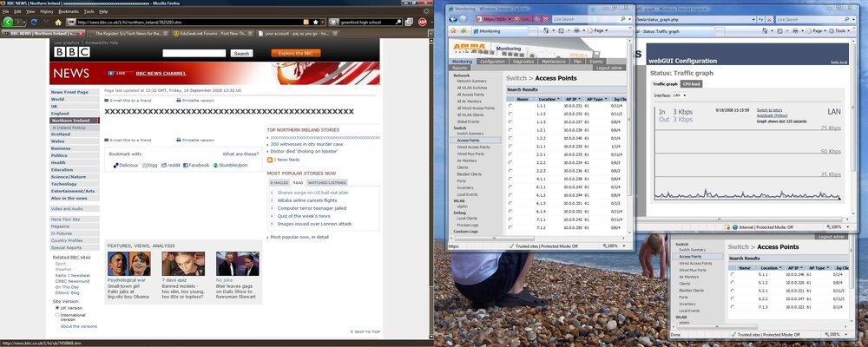Select radio for access point 2.2.1
Image resolution: width=868 pixels, height=347 pixels.
point(510,154)
